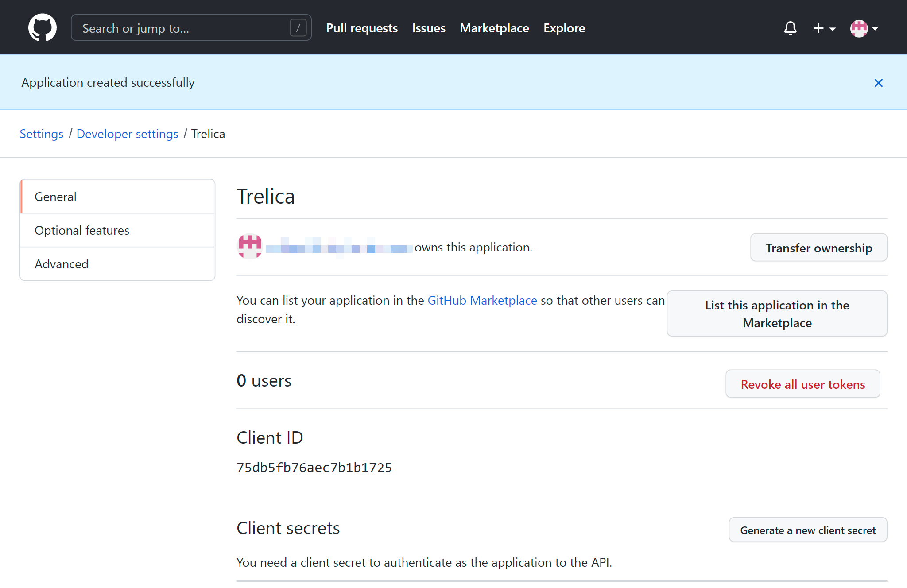Click List this application in the Marketplace
Screen dimensions: 907x588
pyautogui.click(x=777, y=313)
